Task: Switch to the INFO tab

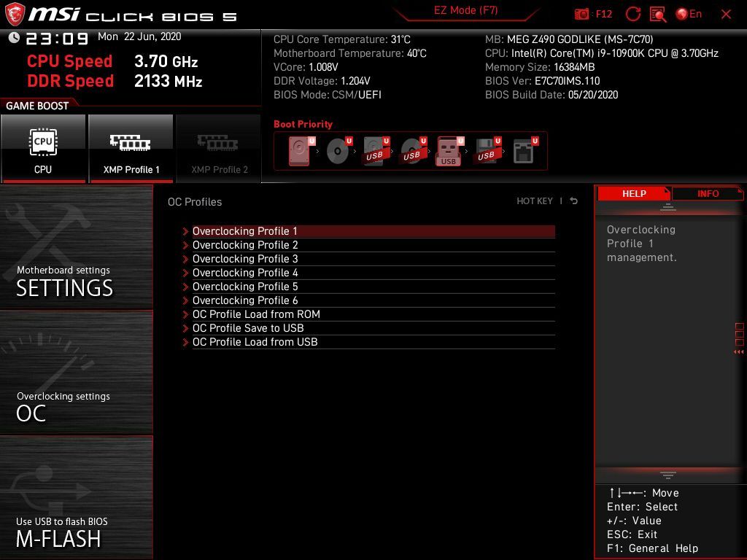Action: 708,194
